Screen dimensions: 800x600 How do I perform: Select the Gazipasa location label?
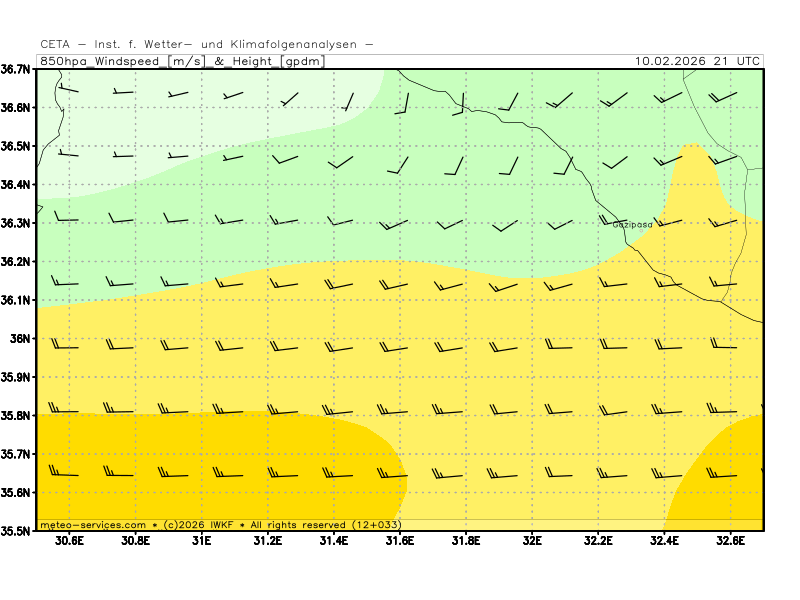632,225
